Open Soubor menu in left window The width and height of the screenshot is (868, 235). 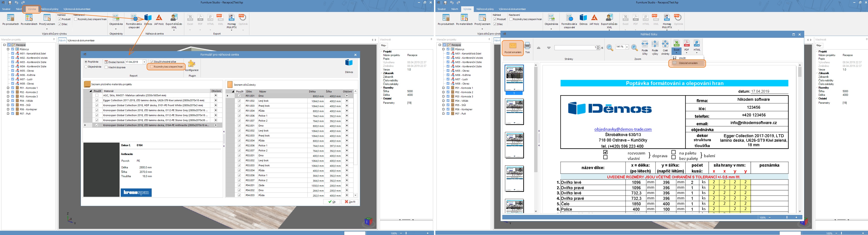click(x=6, y=9)
